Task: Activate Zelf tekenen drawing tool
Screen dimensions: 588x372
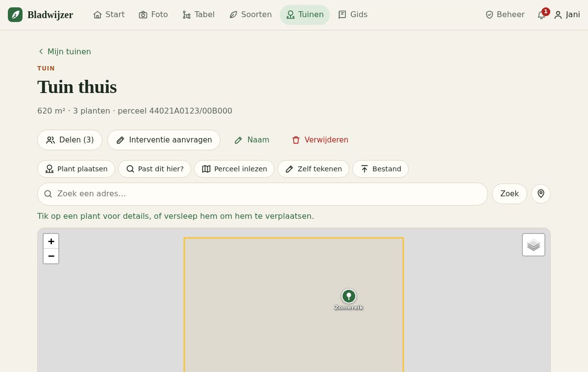Action: pos(313,169)
